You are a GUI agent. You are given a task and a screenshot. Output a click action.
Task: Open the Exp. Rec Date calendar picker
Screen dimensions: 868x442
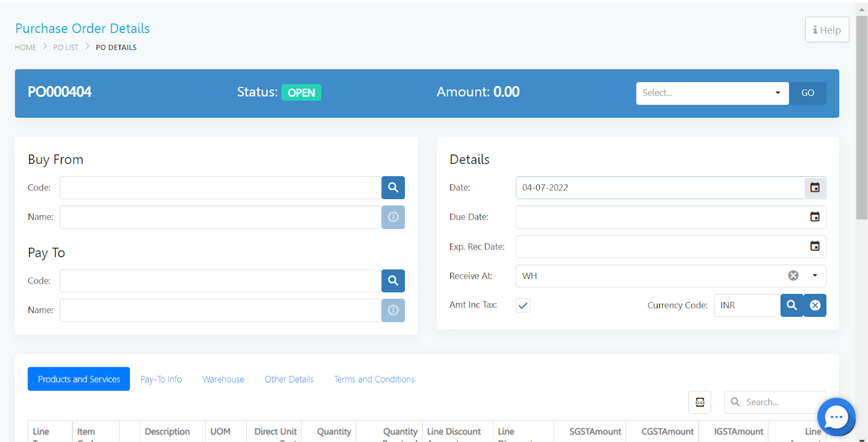coord(815,246)
